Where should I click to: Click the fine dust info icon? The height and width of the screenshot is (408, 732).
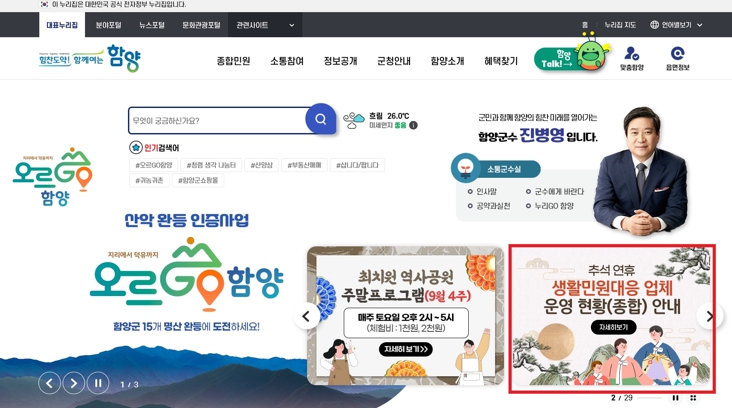pos(413,125)
